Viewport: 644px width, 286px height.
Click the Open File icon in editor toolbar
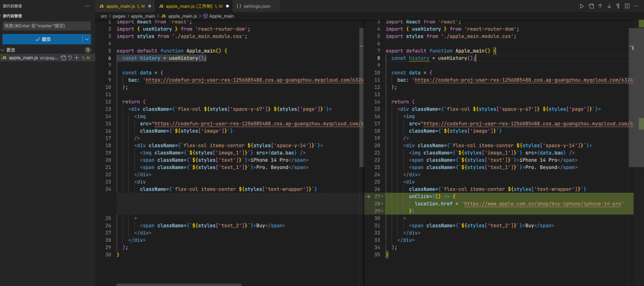[x=592, y=6]
